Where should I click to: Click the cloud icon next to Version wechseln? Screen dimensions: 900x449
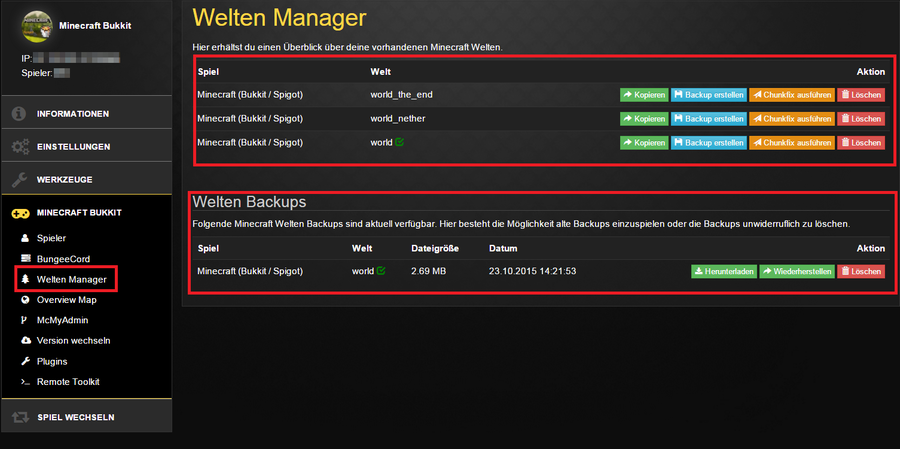25,340
